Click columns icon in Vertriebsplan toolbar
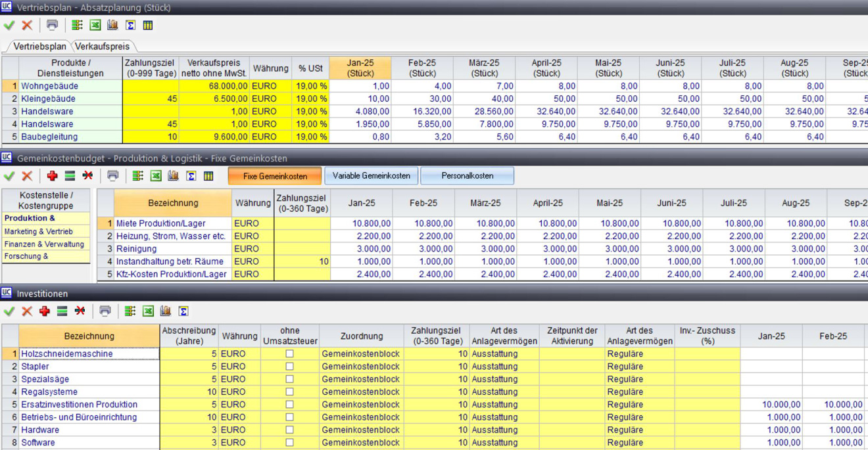Viewport: 868px width, 450px height. point(148,25)
